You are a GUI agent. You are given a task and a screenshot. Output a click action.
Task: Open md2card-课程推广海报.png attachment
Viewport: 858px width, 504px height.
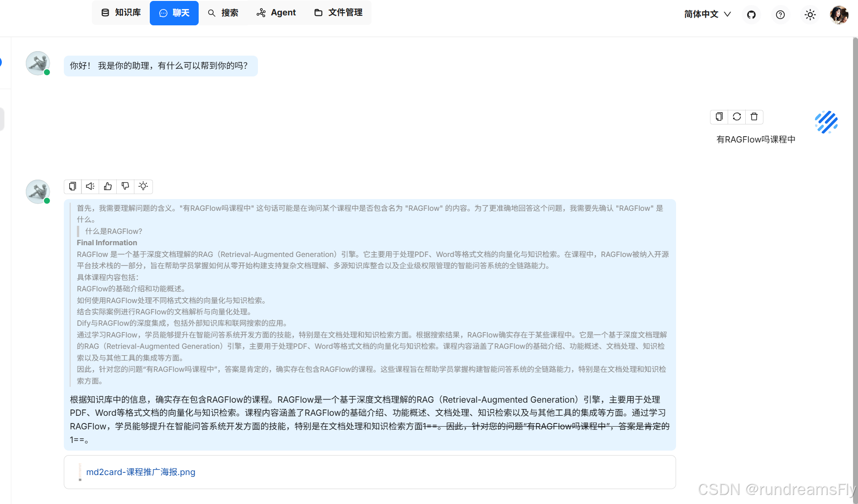point(141,472)
